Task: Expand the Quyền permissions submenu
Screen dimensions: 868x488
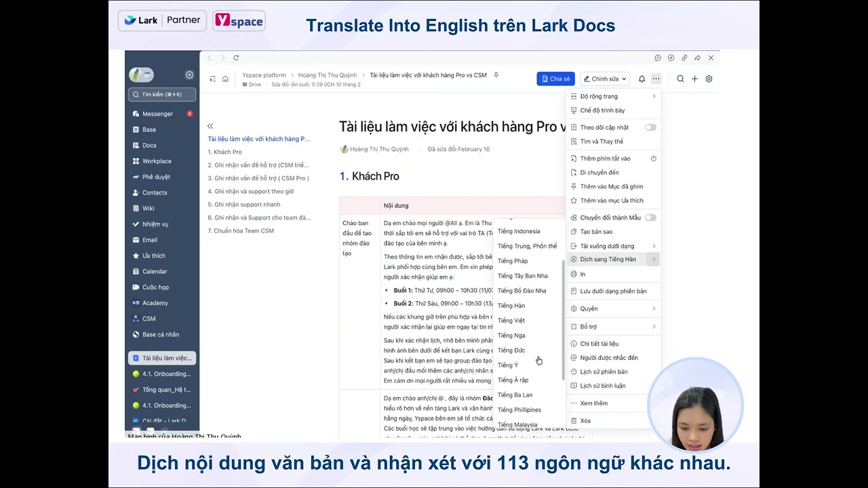Action: coord(613,309)
